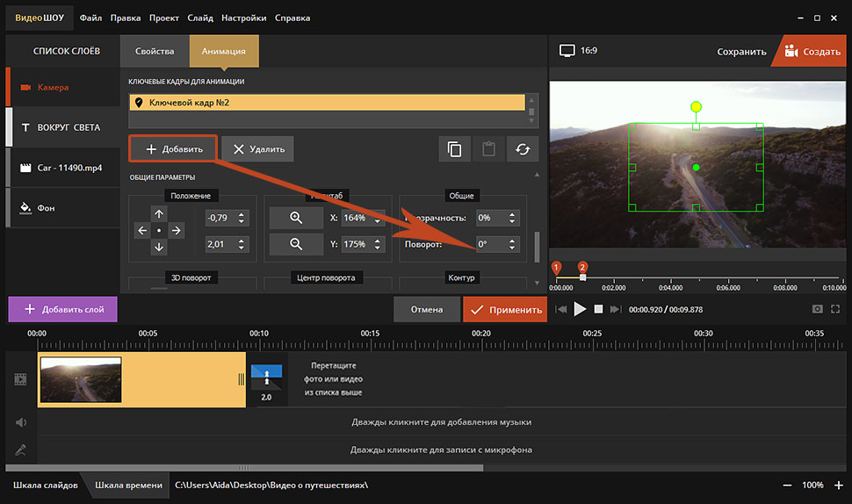This screenshot has height=504, width=852.
Task: Click the speaker icon on music track
Action: [x=21, y=422]
